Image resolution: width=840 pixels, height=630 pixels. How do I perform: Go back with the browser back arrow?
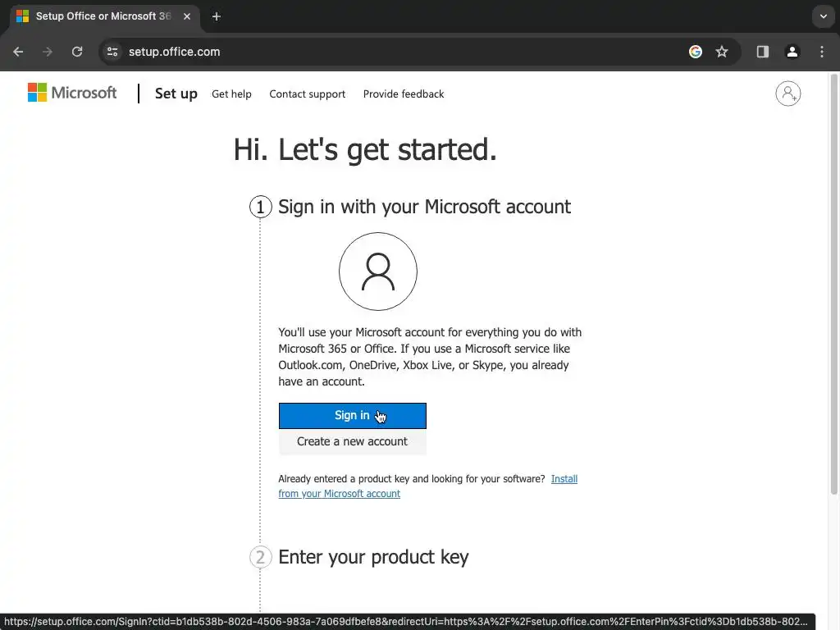pos(18,52)
